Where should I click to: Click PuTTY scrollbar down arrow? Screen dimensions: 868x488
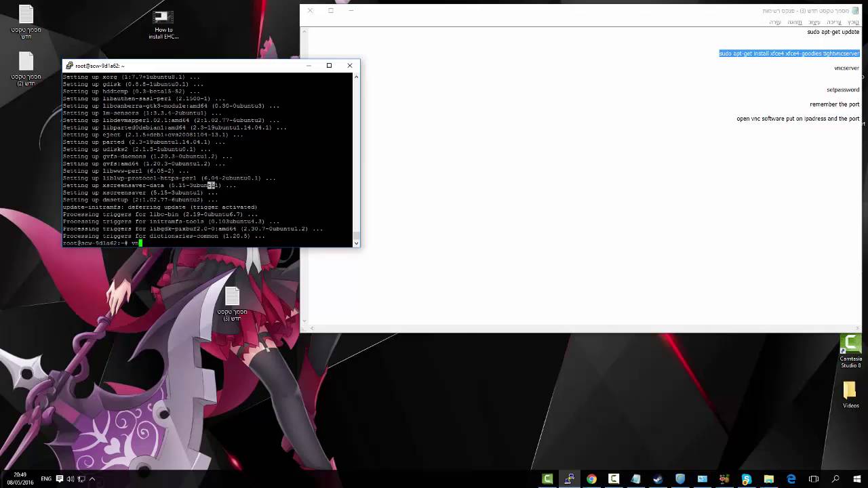pos(356,242)
